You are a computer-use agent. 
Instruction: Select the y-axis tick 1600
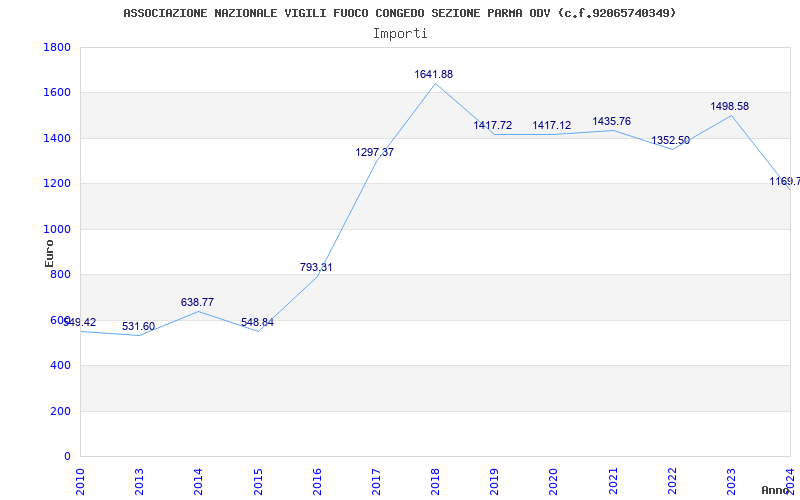coord(57,93)
